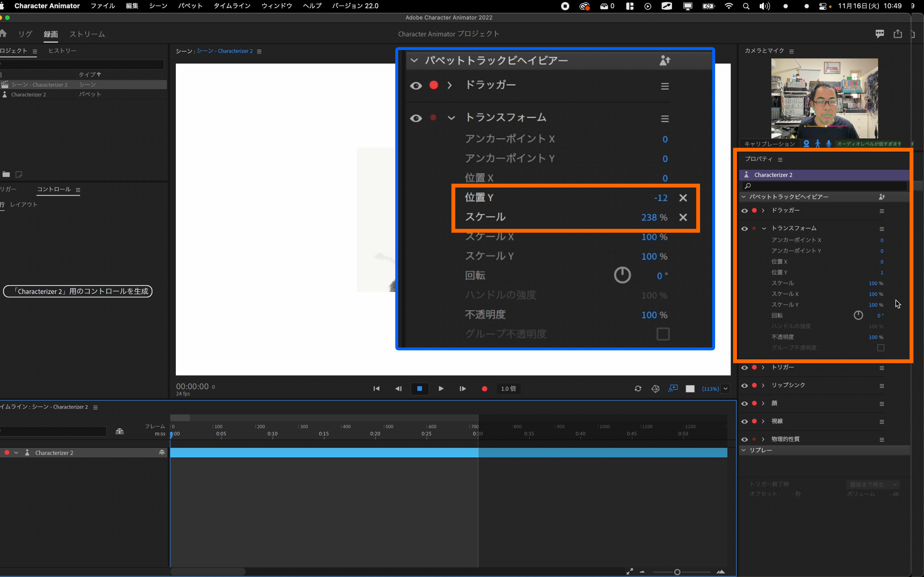Viewport: 924px width, 577px height.
Task: Click the timeline zoom slider knob
Action: [x=677, y=572]
